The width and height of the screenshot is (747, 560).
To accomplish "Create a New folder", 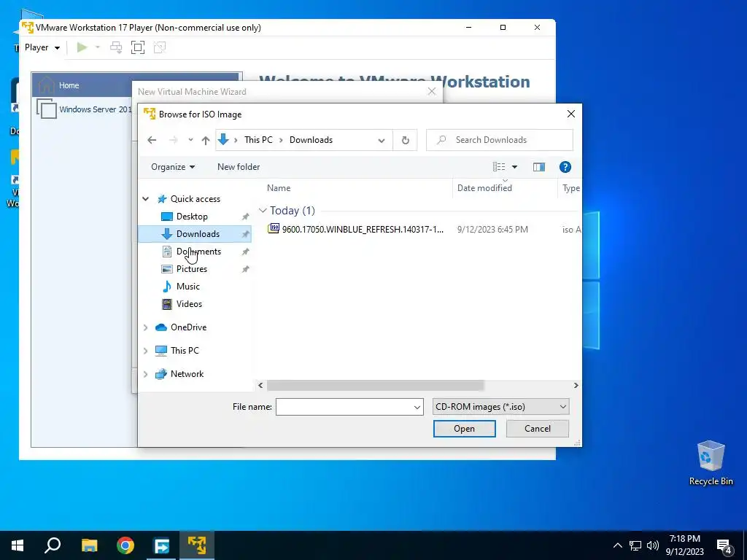I will coord(239,167).
